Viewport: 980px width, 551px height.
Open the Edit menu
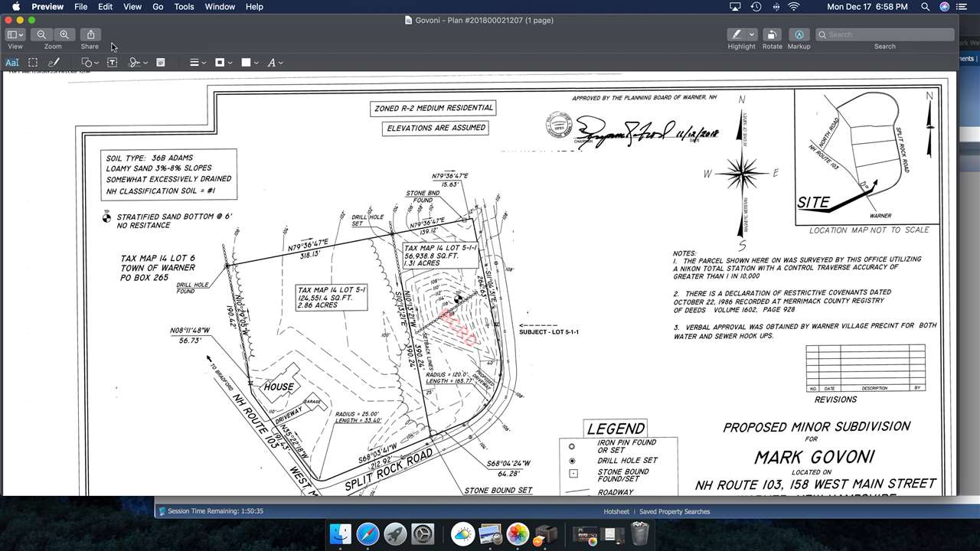pos(105,7)
